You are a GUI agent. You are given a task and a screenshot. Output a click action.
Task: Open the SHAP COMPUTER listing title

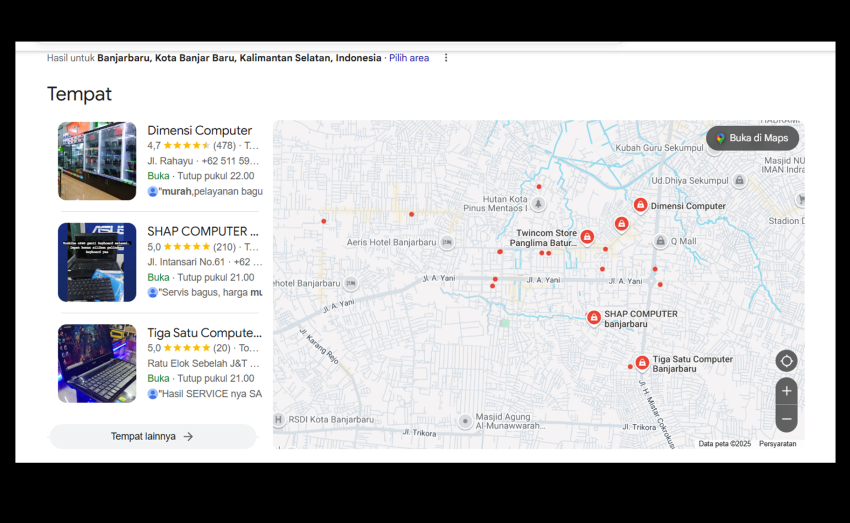point(197,231)
